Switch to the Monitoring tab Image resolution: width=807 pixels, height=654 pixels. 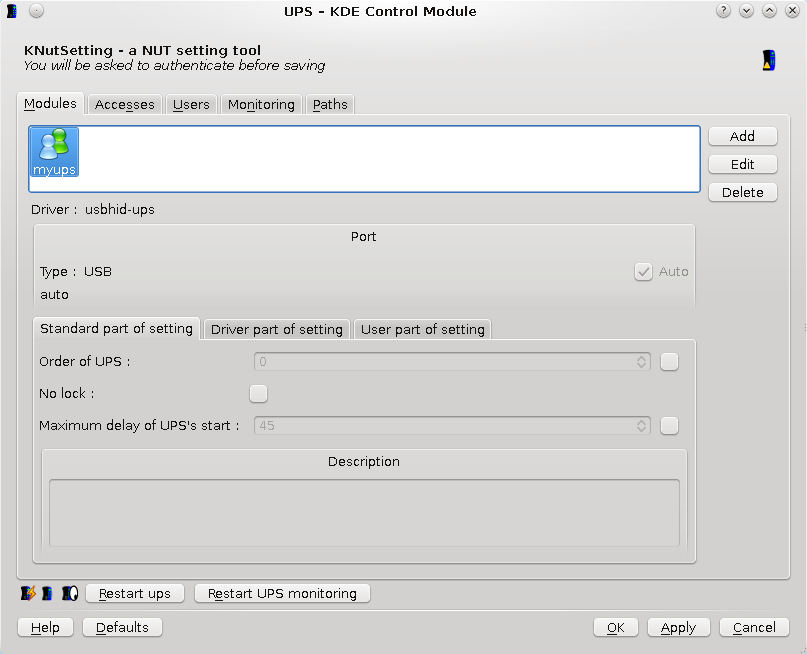261,104
